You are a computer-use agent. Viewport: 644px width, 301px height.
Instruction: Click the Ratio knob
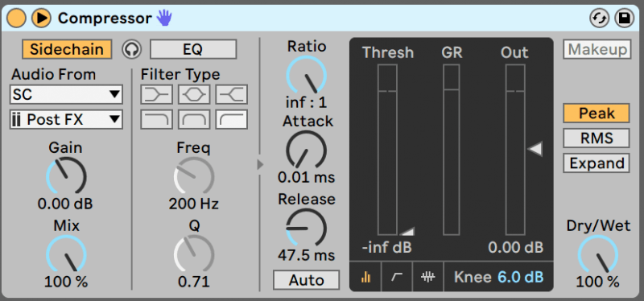click(x=306, y=75)
